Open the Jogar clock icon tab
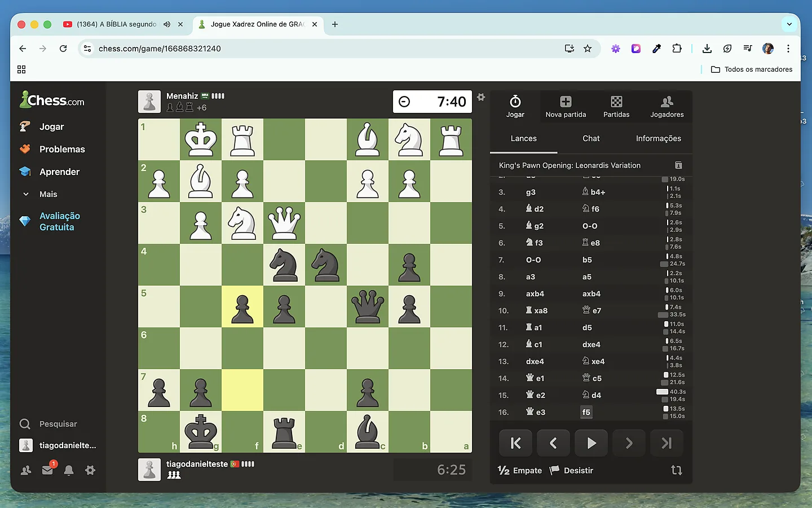 515,106
